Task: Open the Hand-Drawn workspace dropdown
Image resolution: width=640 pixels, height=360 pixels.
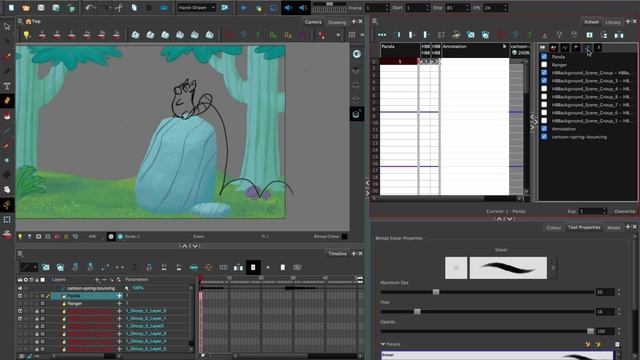Action: [x=196, y=7]
